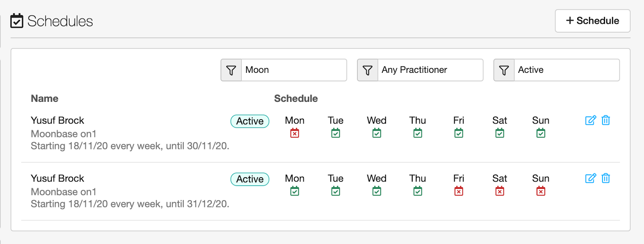Toggle Friday's red cross in second schedule
The width and height of the screenshot is (644, 244).
click(458, 191)
